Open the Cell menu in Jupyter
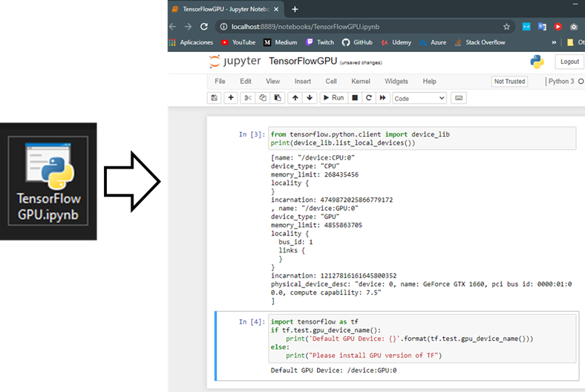 pyautogui.click(x=331, y=82)
